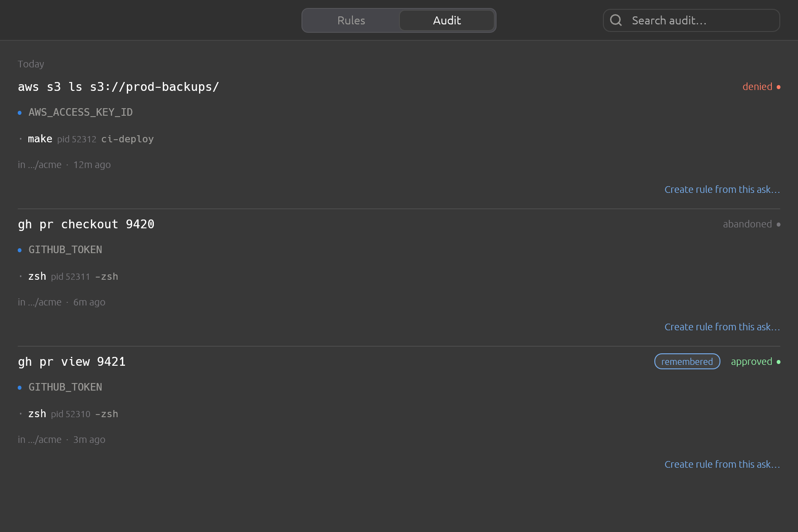Click the red denied status dot
This screenshot has width=798, height=532.
click(x=778, y=87)
